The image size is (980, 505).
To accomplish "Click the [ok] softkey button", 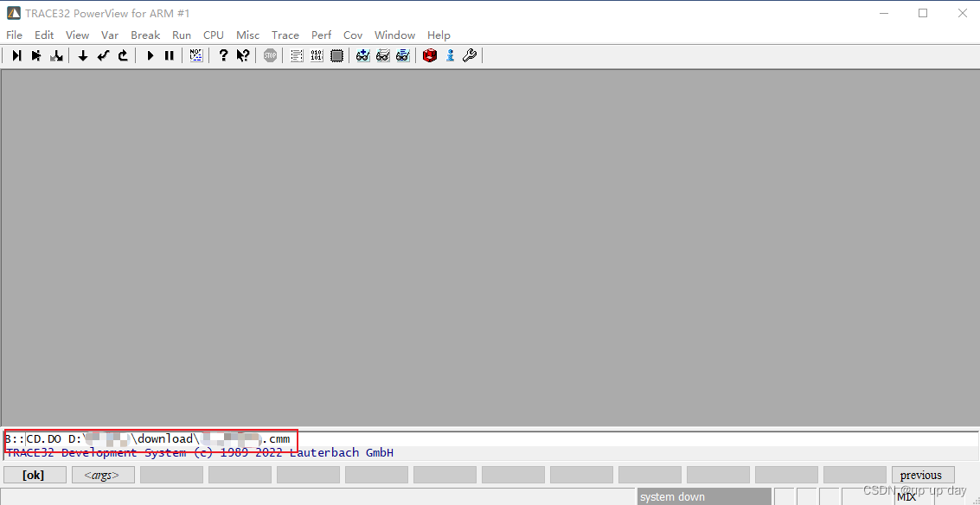I will click(35, 475).
